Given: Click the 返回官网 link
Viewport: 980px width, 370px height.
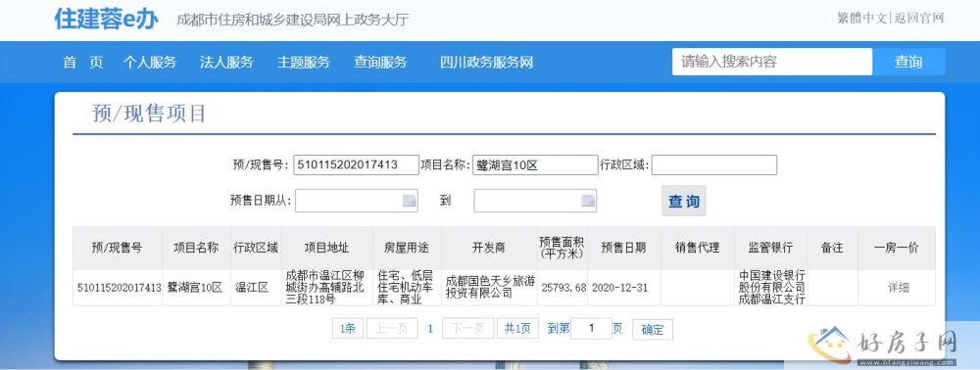Looking at the screenshot, I should 919,18.
